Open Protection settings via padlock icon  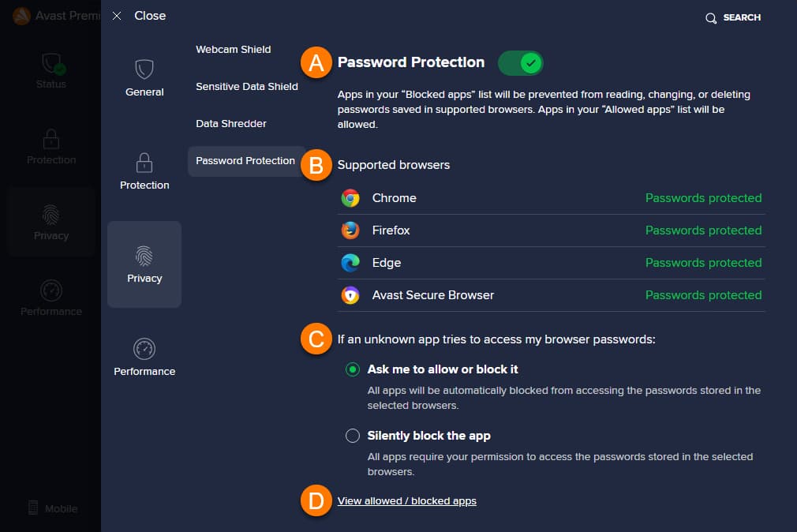(x=144, y=163)
